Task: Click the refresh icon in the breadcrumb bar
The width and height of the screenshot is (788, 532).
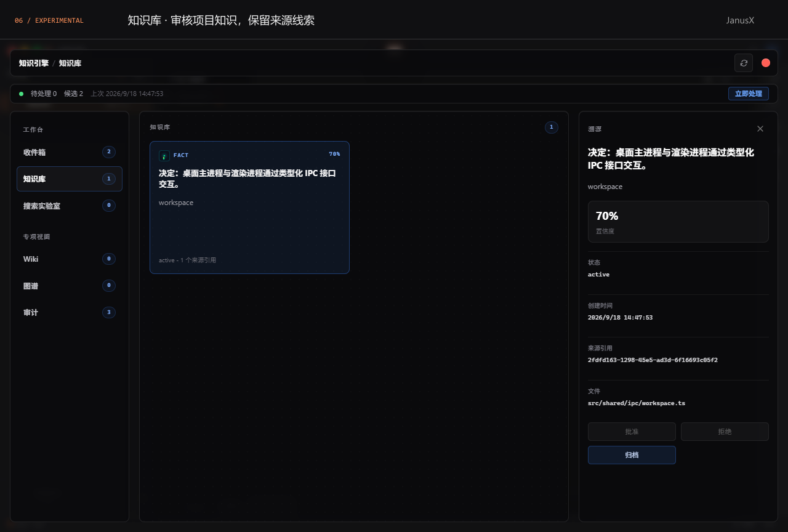Action: coord(744,63)
